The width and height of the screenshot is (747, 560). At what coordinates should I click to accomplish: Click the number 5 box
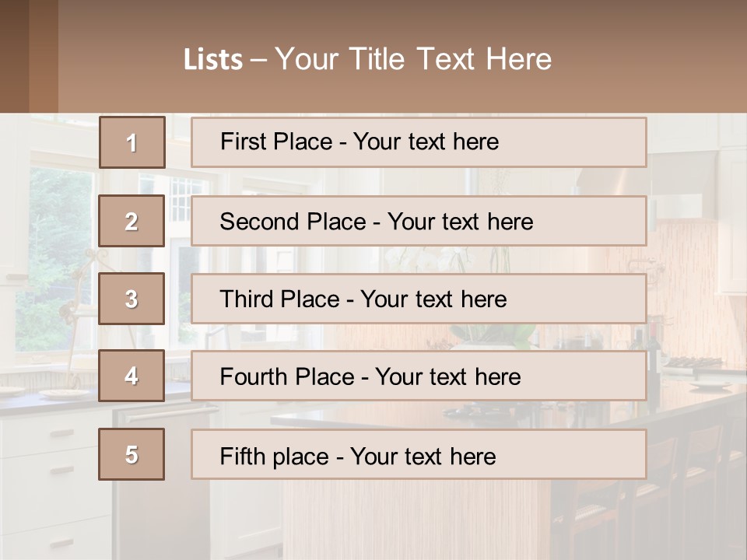132,455
